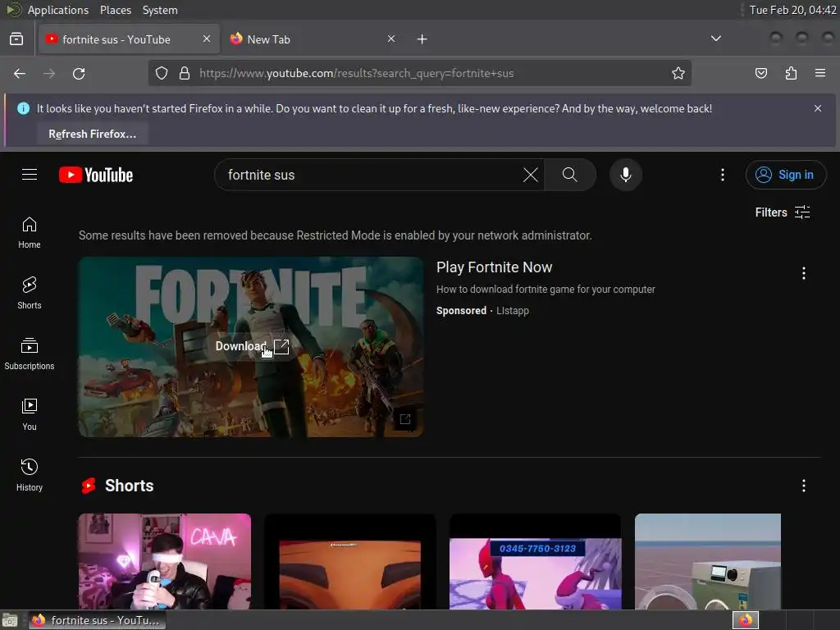The width and height of the screenshot is (840, 630).
Task: Click the Sign in button
Action: tap(785, 175)
